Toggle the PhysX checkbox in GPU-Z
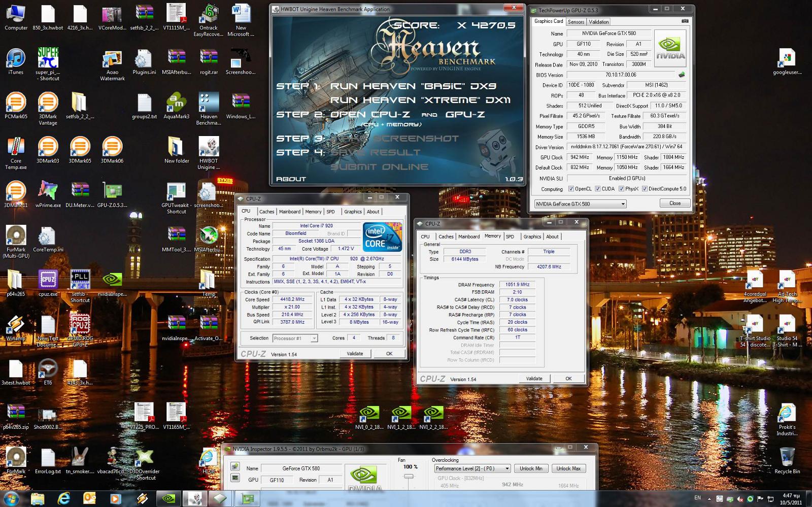Image resolution: width=812 pixels, height=507 pixels. [621, 189]
